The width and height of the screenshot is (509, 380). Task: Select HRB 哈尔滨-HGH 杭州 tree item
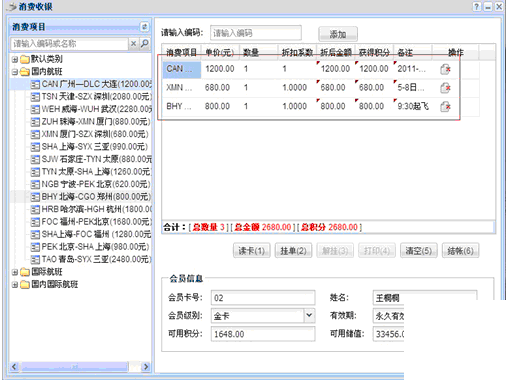(x=97, y=209)
